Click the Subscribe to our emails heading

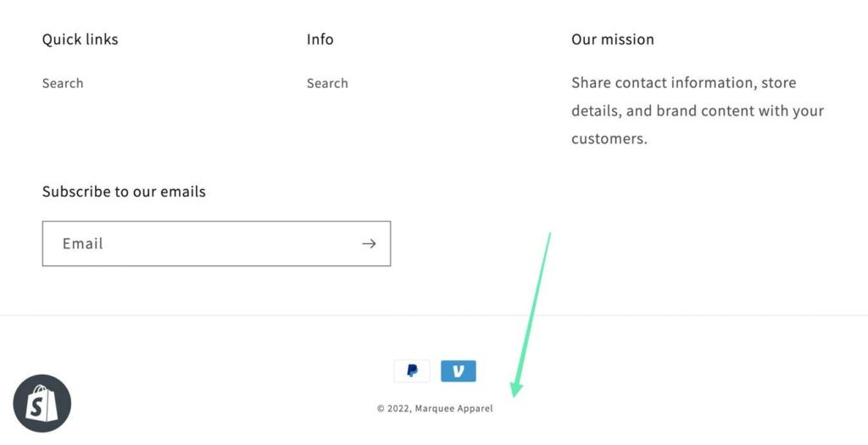[x=124, y=192]
